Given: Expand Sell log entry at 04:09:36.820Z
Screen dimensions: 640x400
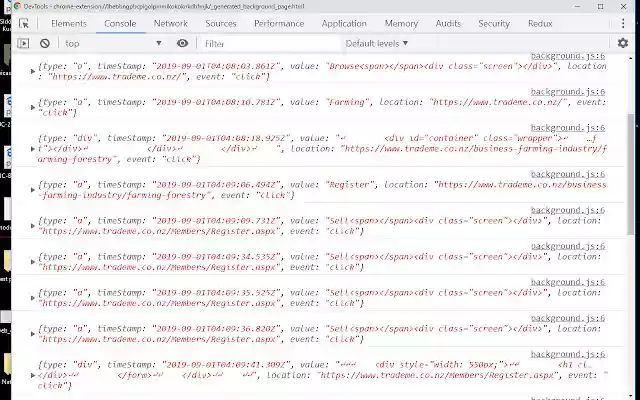Looking at the screenshot, I should pos(33,334).
